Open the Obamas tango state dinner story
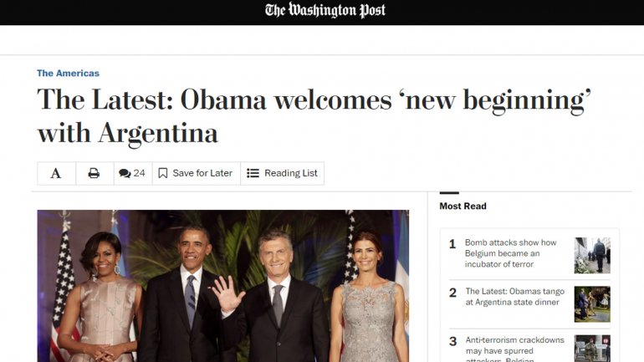The width and height of the screenshot is (644, 362). point(514,297)
